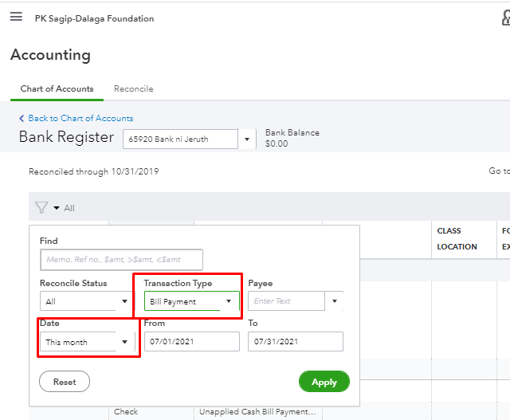Click the back arrow chevron icon

point(22,119)
